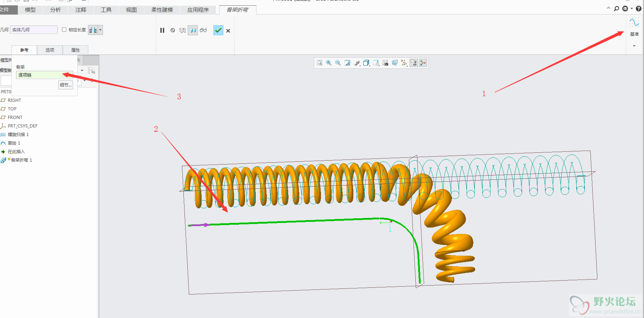The height and width of the screenshot is (318, 644).
Task: Switch to the 视图 ribbon tab
Action: (x=131, y=10)
